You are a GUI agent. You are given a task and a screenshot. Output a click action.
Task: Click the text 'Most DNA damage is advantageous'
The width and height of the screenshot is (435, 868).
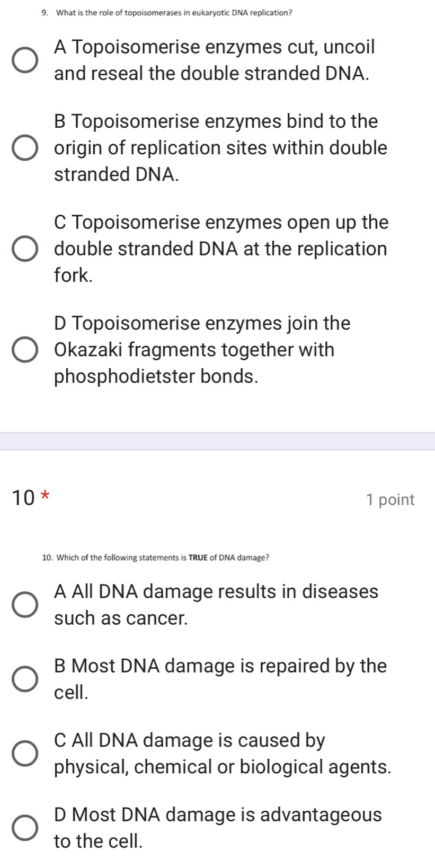point(218,814)
